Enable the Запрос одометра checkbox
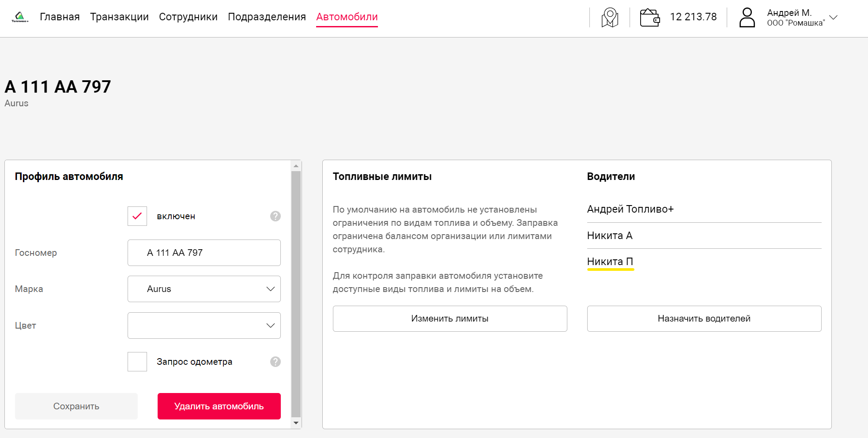868x438 pixels. [x=137, y=362]
